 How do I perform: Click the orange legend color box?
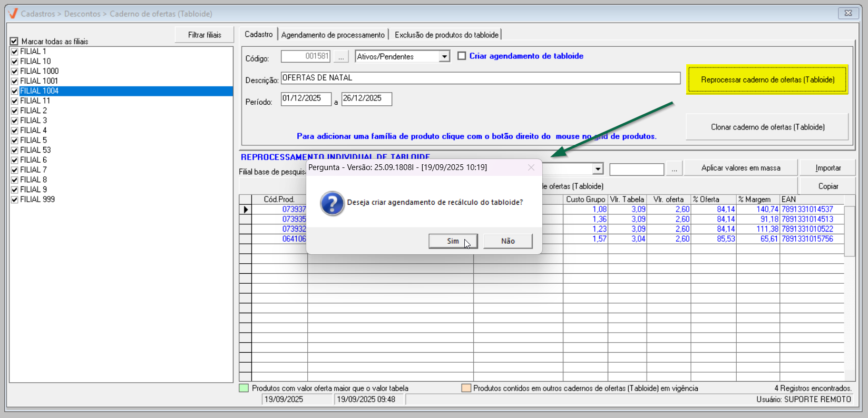click(x=466, y=388)
